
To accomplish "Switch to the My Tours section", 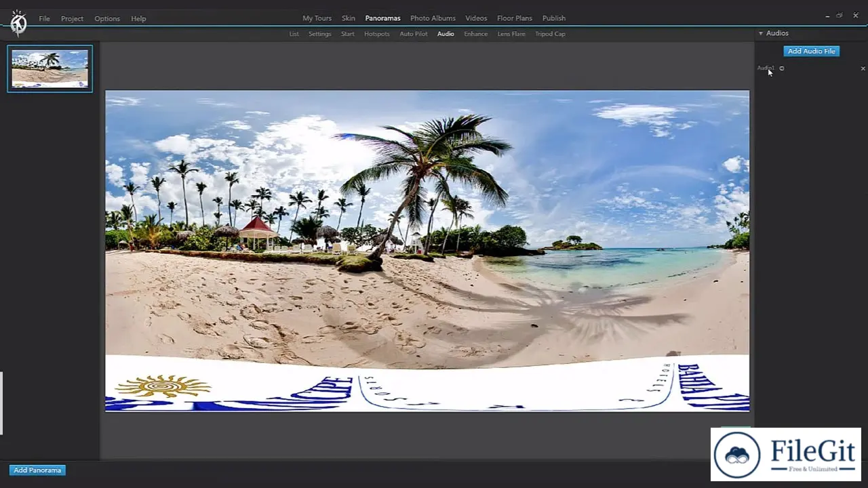I will (317, 18).
